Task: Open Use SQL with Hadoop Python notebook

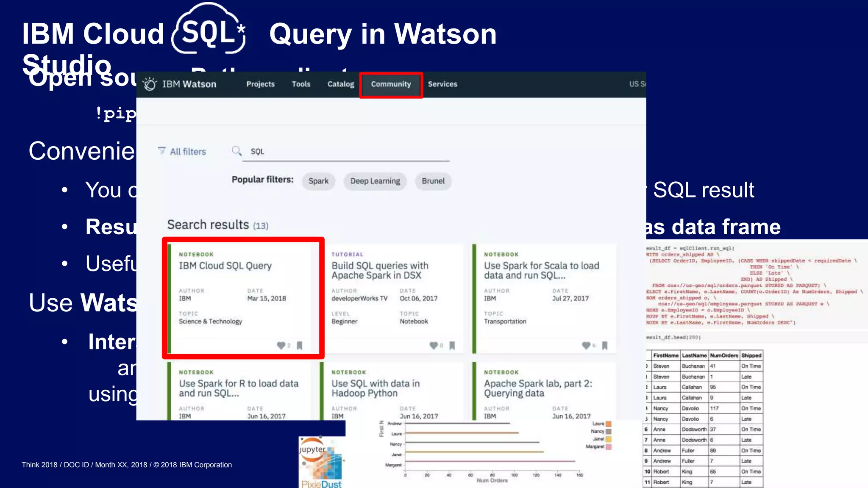Action: click(376, 388)
